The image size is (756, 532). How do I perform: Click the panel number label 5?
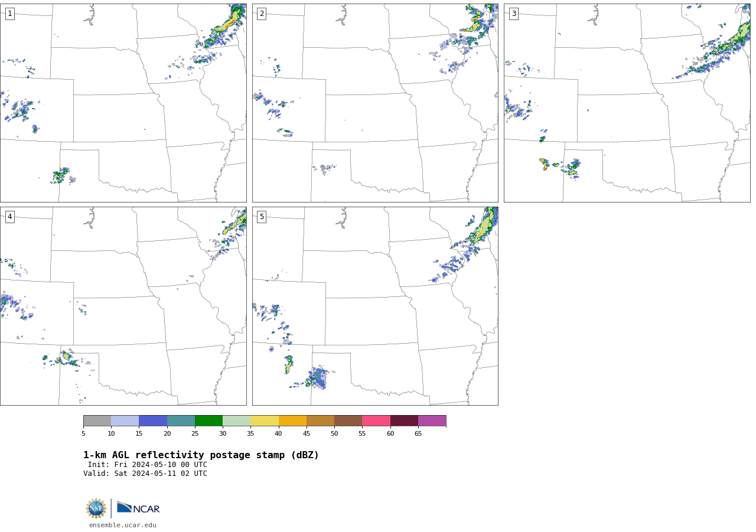(262, 217)
